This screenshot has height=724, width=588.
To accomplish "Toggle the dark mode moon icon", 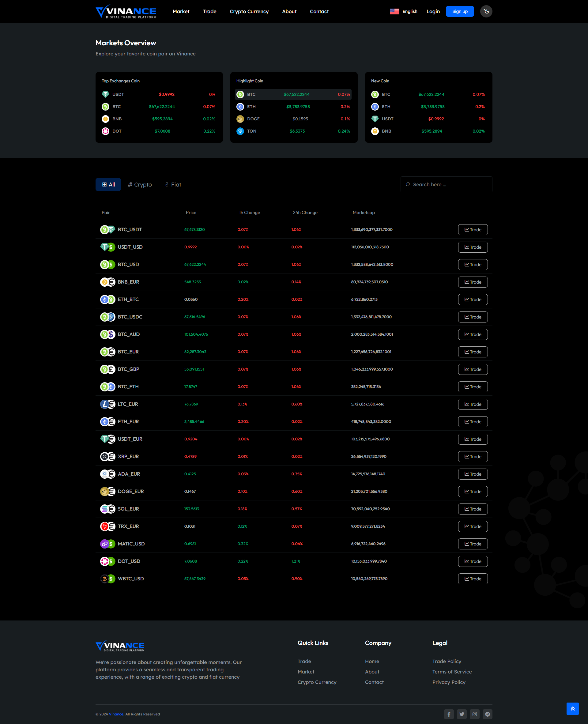I will [x=486, y=12].
